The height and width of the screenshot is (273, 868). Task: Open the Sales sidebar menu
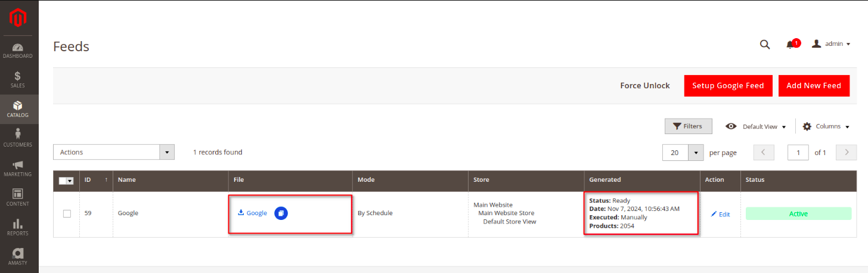tap(18, 80)
